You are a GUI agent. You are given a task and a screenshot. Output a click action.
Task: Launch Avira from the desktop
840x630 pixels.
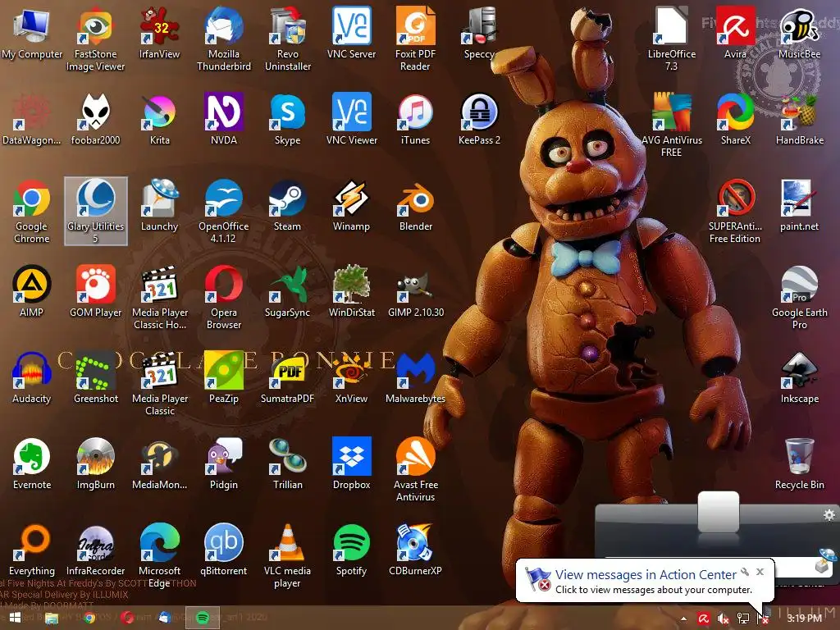click(x=735, y=33)
